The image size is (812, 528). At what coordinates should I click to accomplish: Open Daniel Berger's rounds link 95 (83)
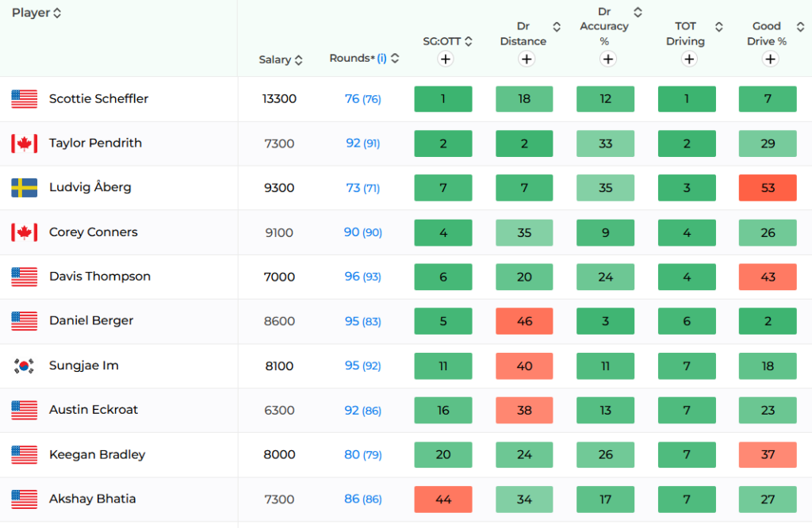(x=363, y=321)
